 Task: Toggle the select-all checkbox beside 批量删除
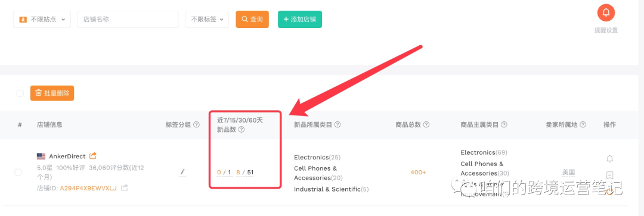(x=20, y=93)
